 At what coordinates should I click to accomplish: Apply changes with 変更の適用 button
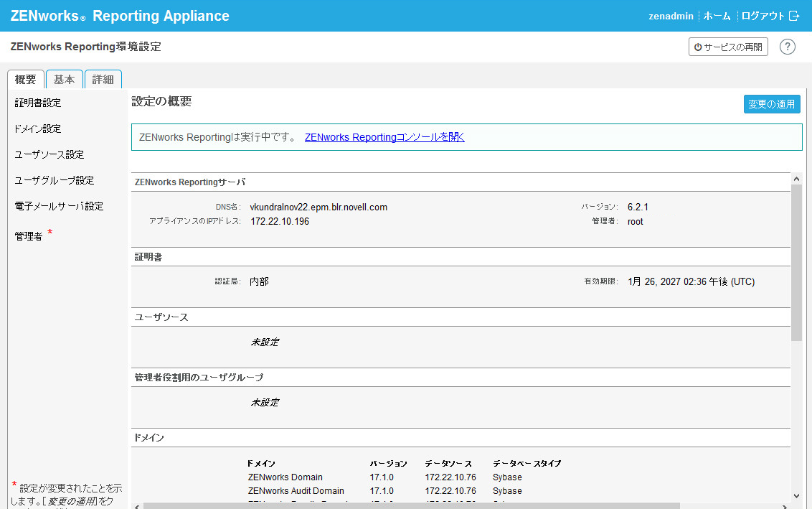(771, 104)
